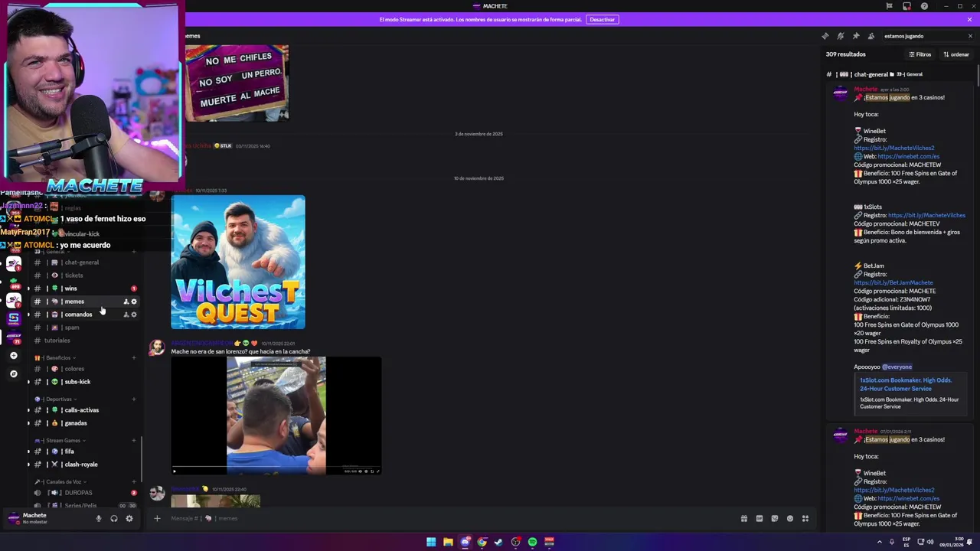
Task: Add a channel to Deportivas category
Action: pos(134,399)
